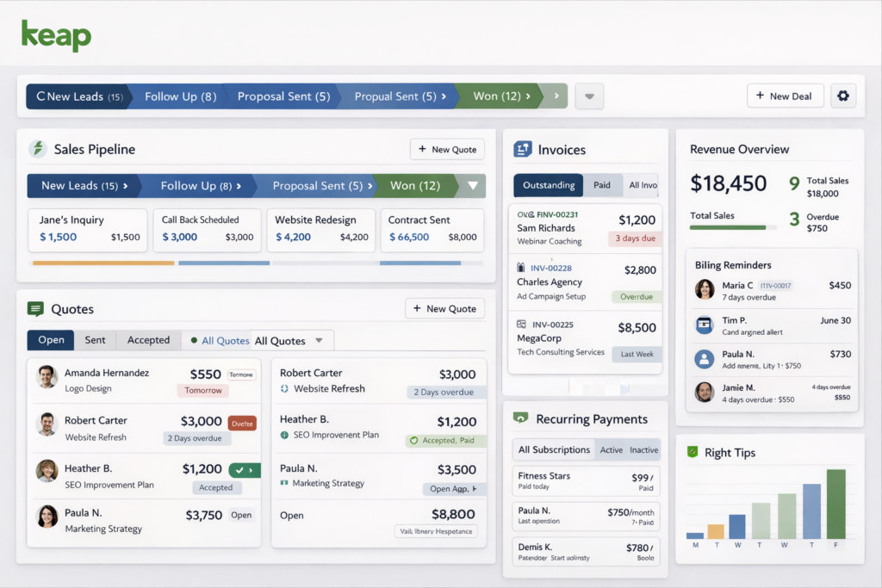
Task: Open pipeline settings via the gear icon
Action: pos(843,96)
